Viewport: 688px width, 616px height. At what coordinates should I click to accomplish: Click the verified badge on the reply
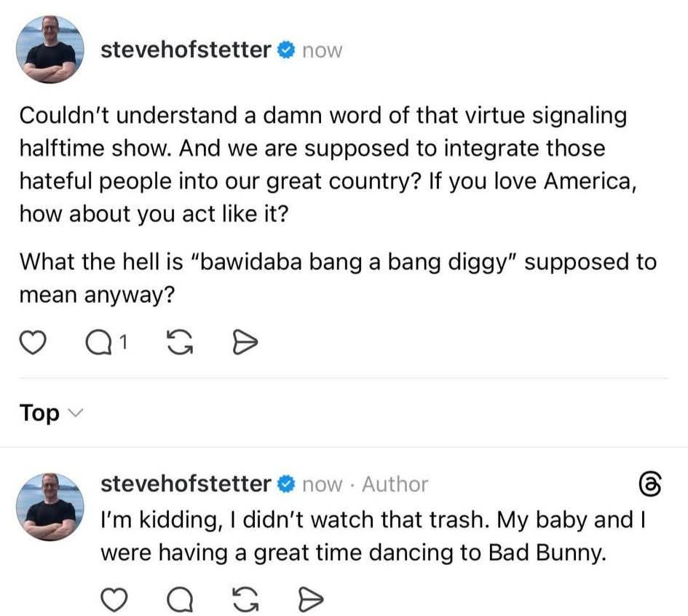tap(286, 483)
